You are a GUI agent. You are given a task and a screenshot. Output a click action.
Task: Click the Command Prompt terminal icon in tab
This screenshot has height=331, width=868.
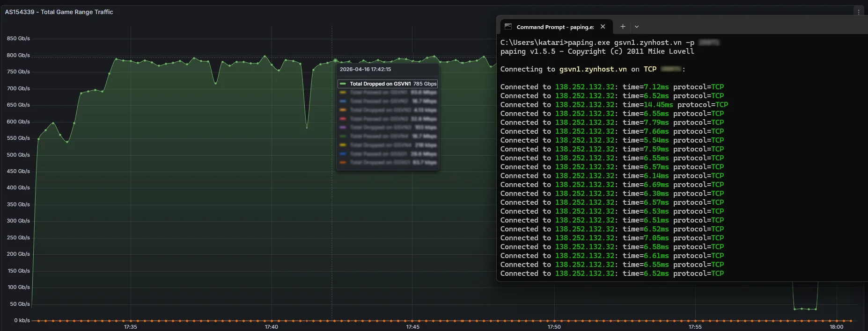click(x=508, y=27)
